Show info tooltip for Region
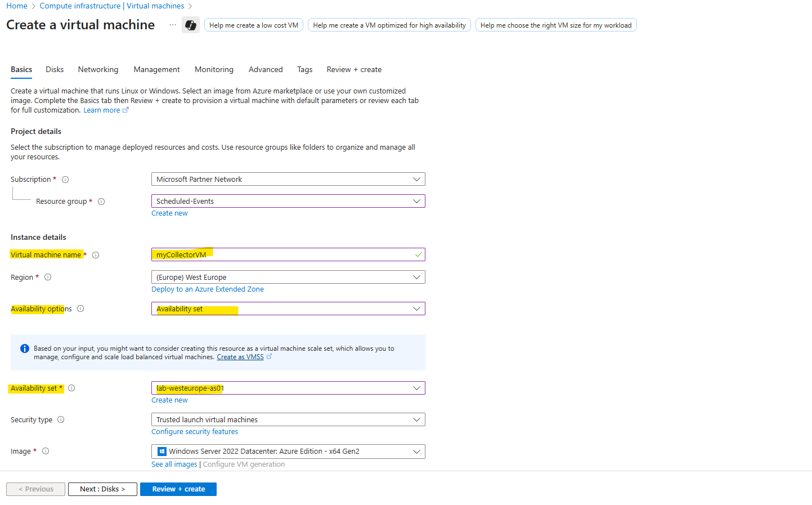 click(48, 277)
